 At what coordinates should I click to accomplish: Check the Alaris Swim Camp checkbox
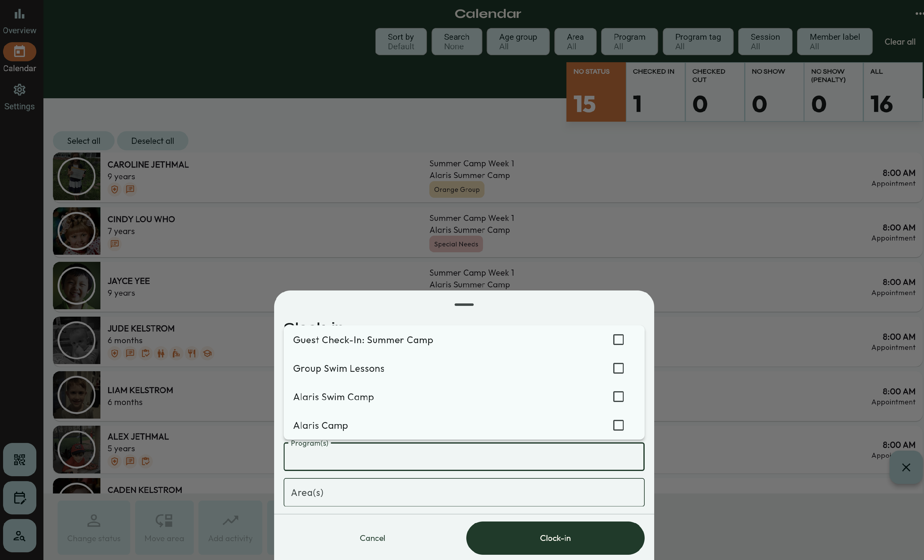coord(618,397)
